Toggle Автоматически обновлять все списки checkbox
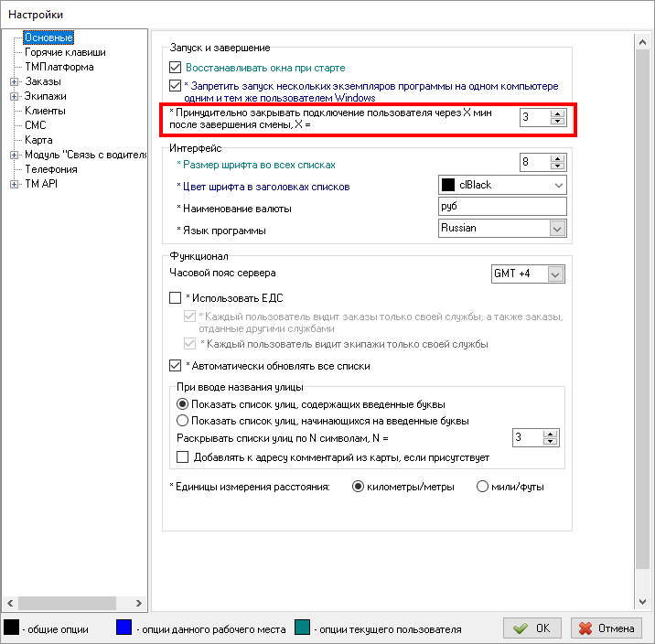Viewport: 655px width, 644px height. [175, 365]
